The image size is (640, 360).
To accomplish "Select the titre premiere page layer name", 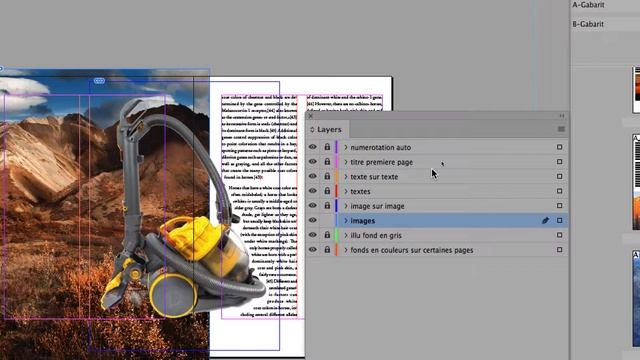I will 382,162.
